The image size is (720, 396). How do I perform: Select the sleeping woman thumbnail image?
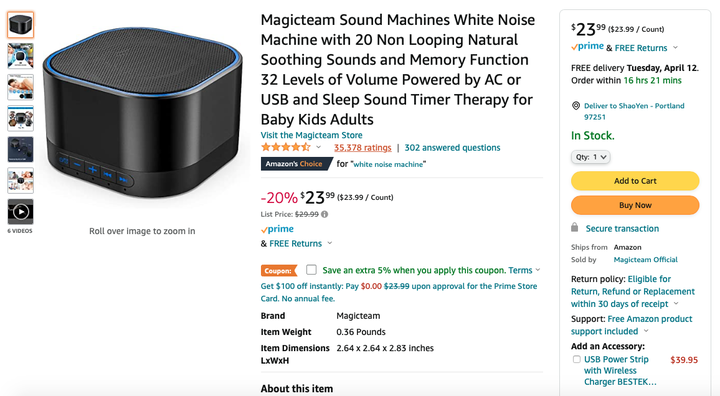[20, 87]
